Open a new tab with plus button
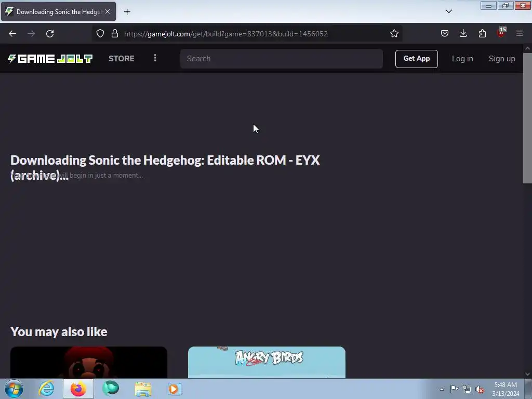 127,12
